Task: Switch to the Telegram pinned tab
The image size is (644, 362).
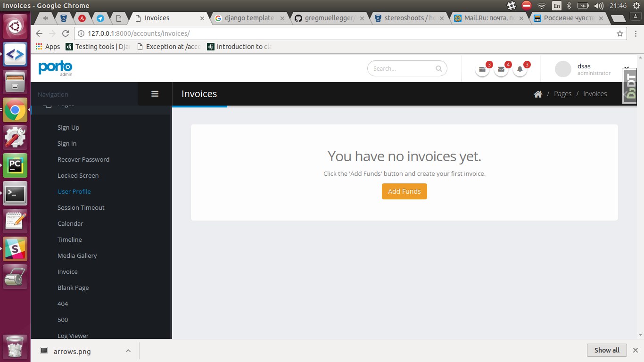Action: click(x=100, y=18)
